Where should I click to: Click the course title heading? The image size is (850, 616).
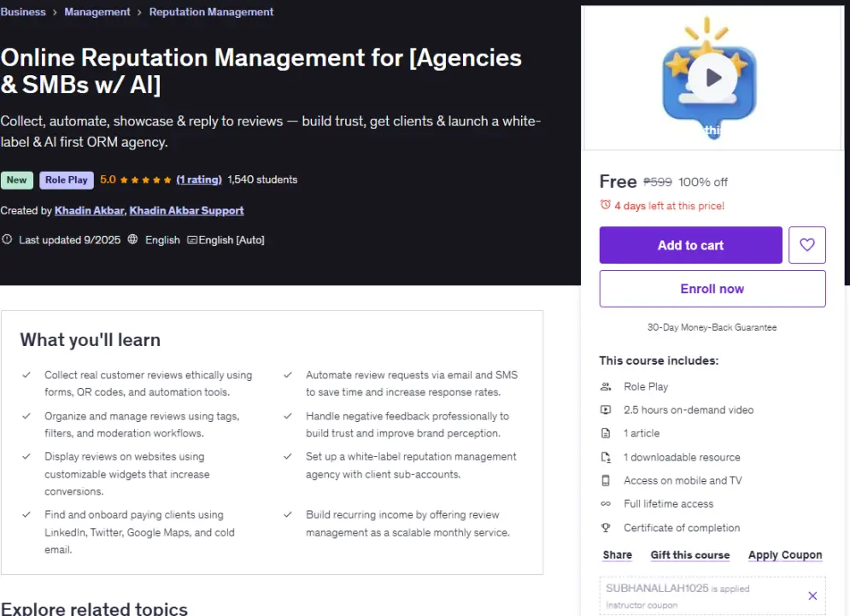[x=261, y=71]
